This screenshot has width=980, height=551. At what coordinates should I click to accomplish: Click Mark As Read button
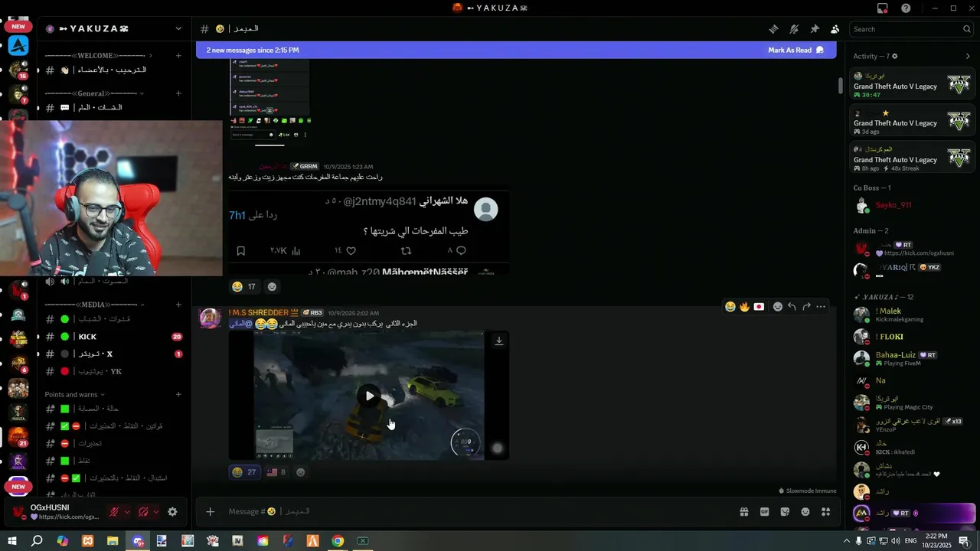[795, 51]
